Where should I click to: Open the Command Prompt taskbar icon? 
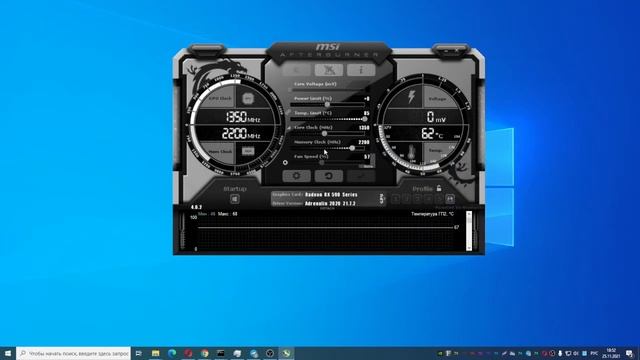[221, 353]
